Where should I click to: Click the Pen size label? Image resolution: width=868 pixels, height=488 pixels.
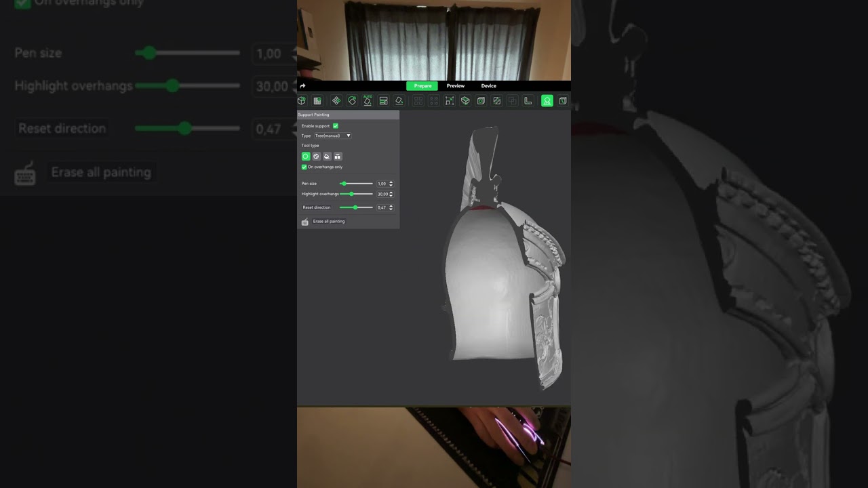[309, 184]
